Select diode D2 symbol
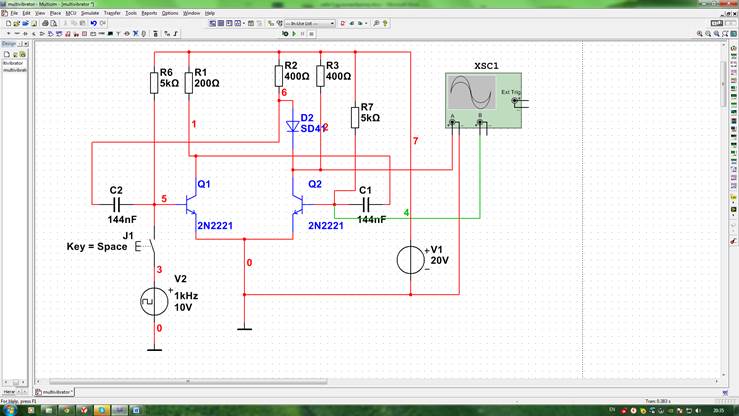 293,126
